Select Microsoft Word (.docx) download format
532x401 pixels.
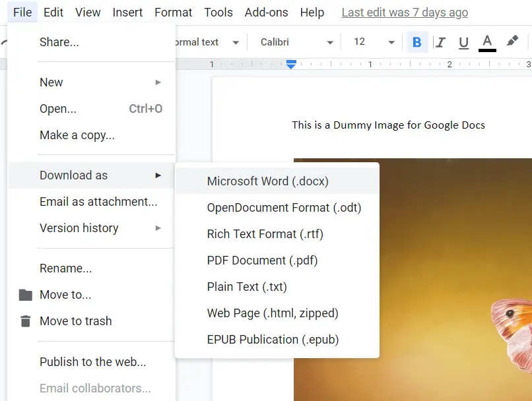267,181
